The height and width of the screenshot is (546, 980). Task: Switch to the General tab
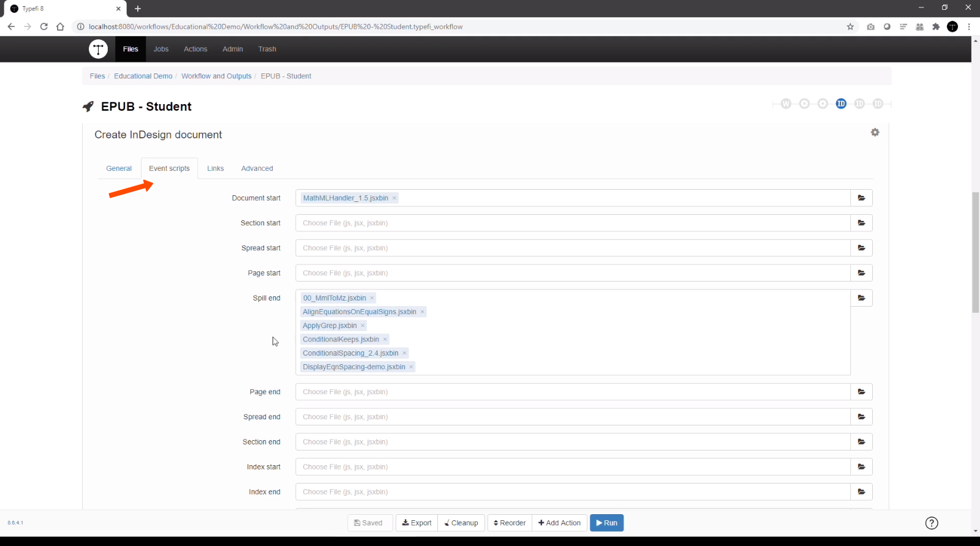[119, 168]
